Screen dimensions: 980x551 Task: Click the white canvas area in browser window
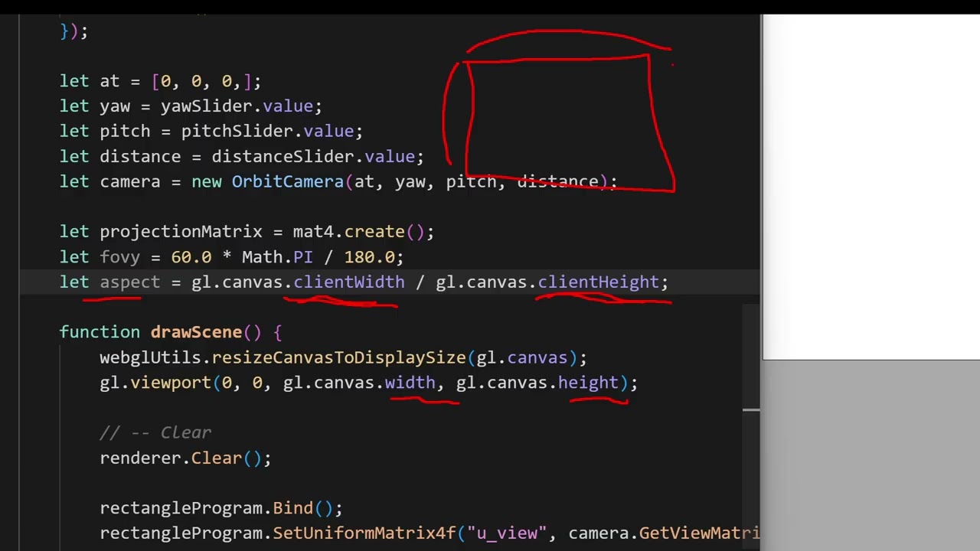[871, 187]
